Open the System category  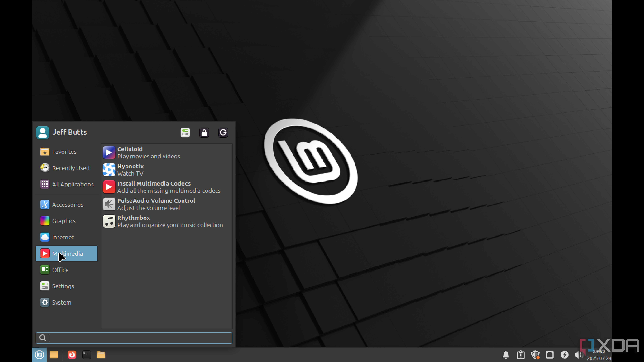tap(62, 302)
